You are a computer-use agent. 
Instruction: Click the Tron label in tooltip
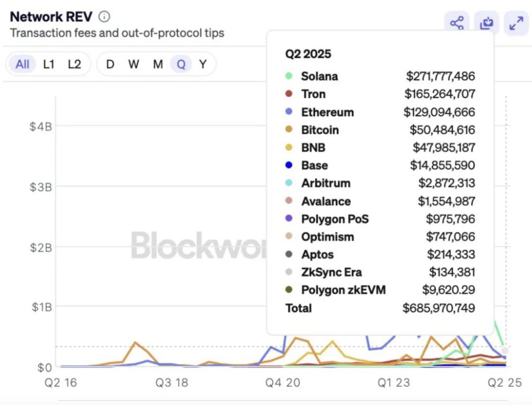pos(313,94)
